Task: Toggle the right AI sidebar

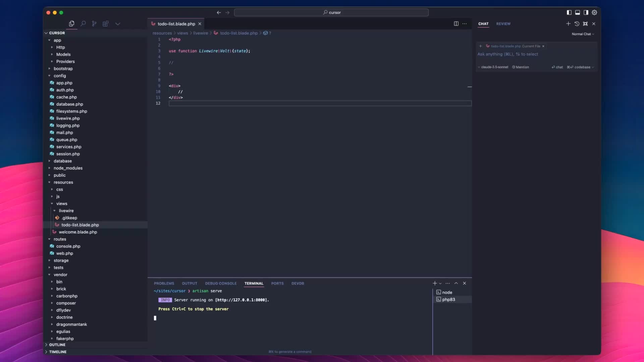Action: [586, 12]
